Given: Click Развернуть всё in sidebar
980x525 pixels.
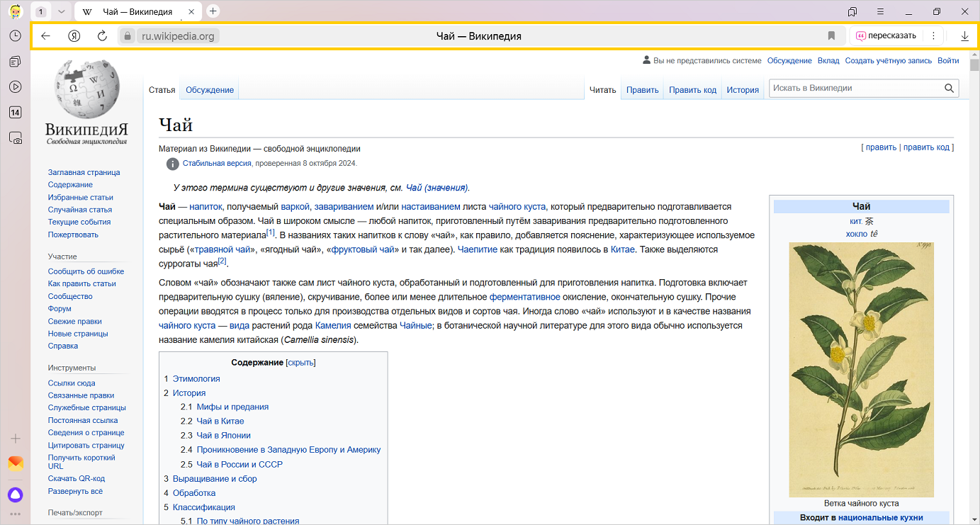Looking at the screenshot, I should click(x=75, y=491).
